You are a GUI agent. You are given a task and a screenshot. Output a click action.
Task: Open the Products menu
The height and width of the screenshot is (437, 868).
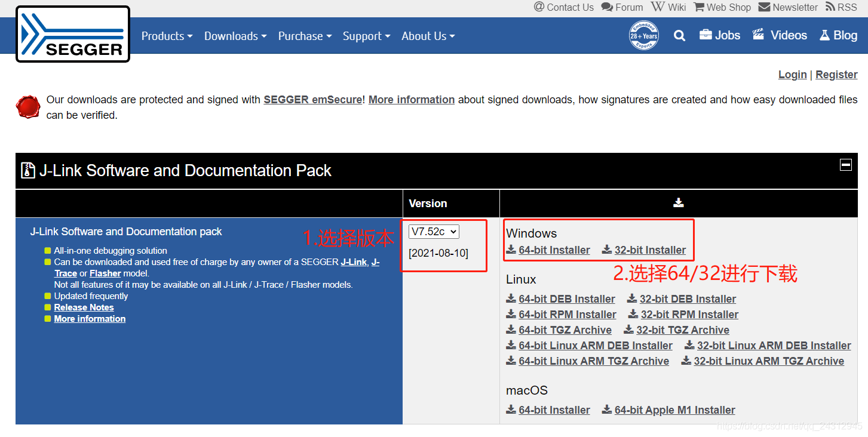click(x=167, y=36)
